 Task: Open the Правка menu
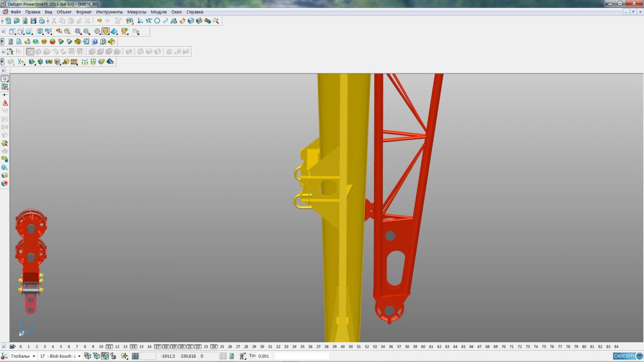pyautogui.click(x=33, y=12)
